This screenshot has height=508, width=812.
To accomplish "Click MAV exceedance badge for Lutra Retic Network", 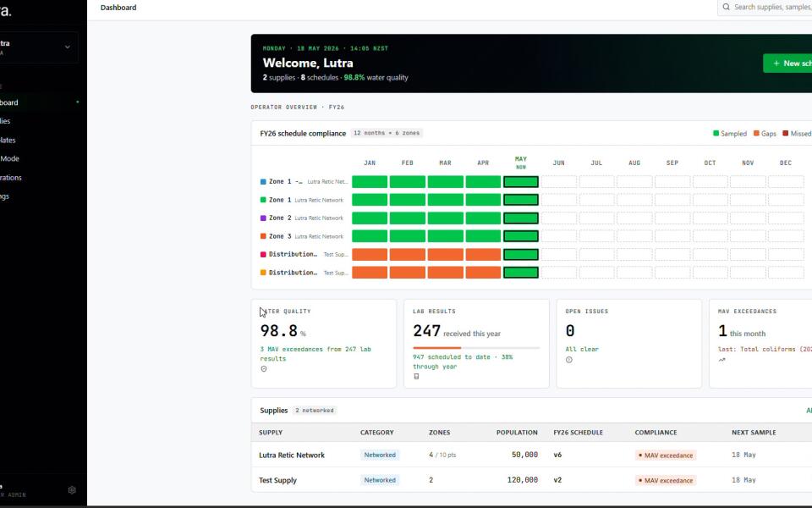I will (x=666, y=456).
